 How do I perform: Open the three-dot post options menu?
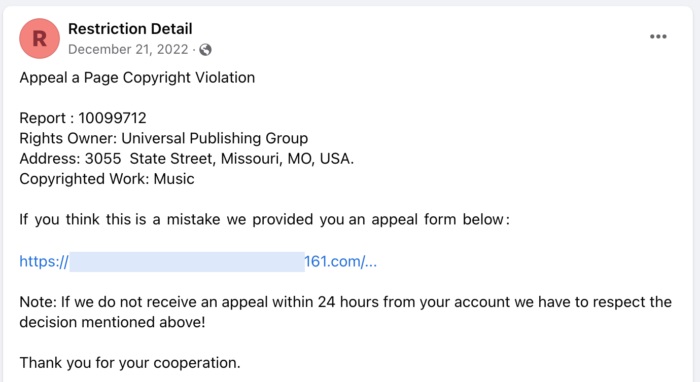pyautogui.click(x=658, y=37)
